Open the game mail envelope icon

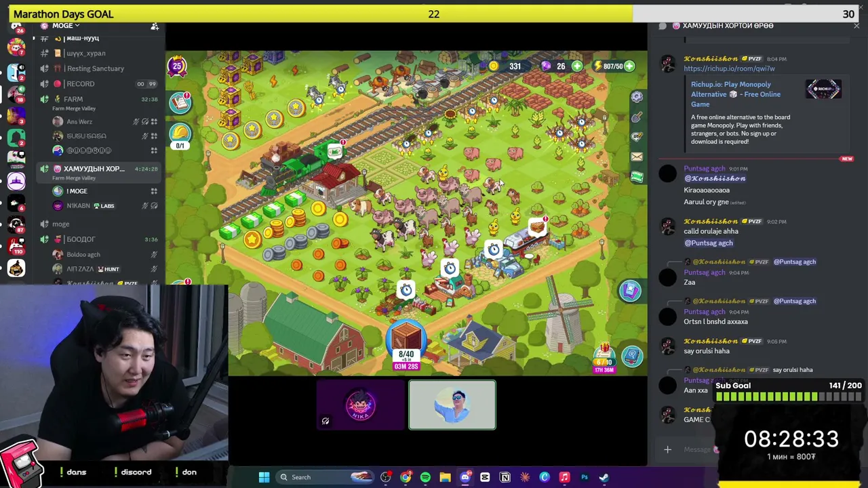pyautogui.click(x=637, y=157)
